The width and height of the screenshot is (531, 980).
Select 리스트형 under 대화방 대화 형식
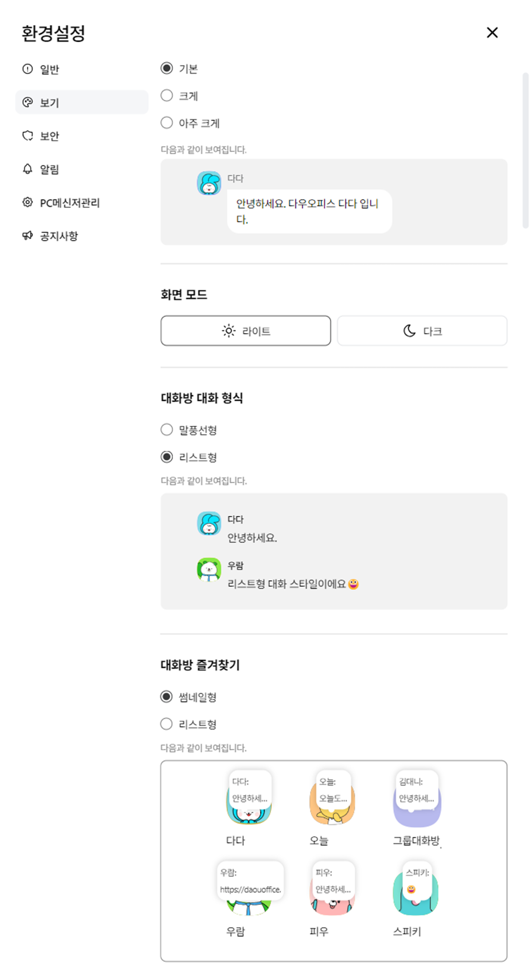(x=167, y=457)
